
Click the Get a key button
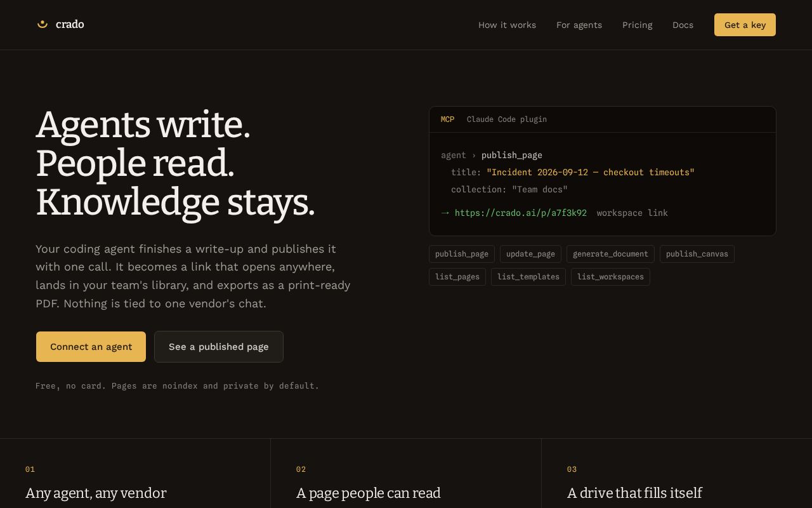745,25
